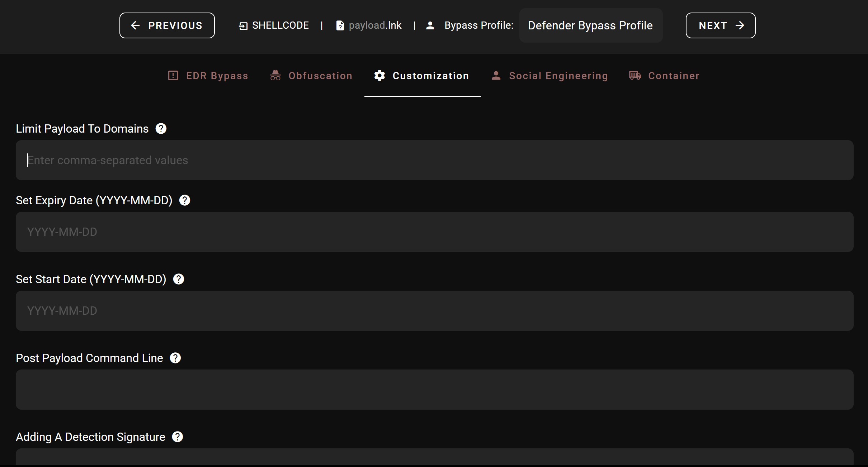Open the Defender Bypass Profile selector
This screenshot has height=467, width=868.
pos(590,26)
